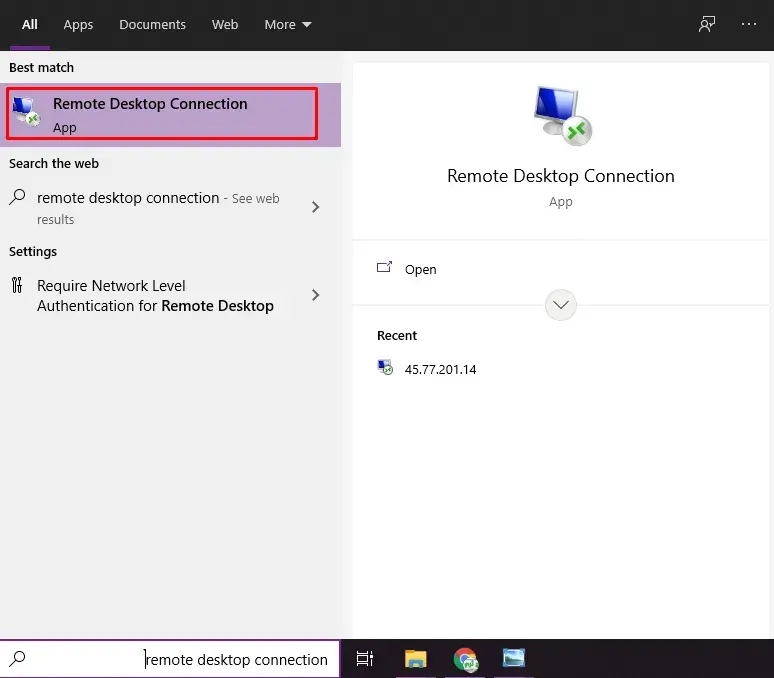This screenshot has width=774, height=678.
Task: Click the feedback icon in the header
Action: pos(707,24)
